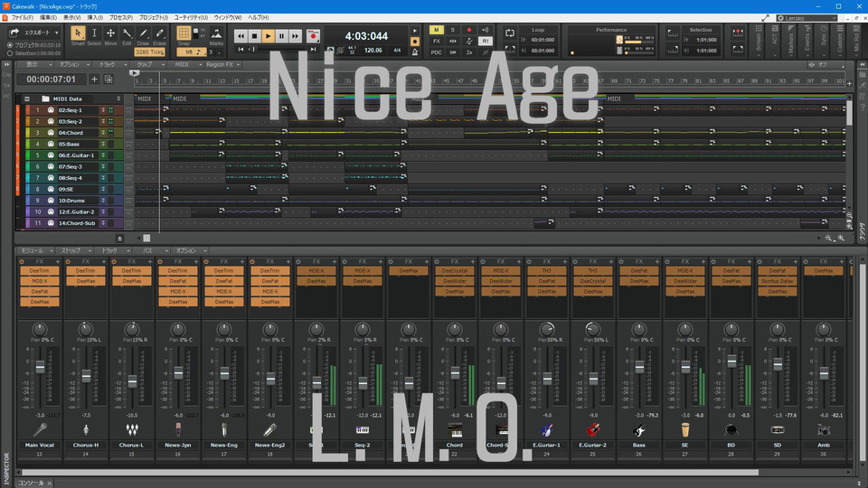Open the モジュール console dropdown
The height and width of the screenshot is (488, 868).
pyautogui.click(x=36, y=250)
